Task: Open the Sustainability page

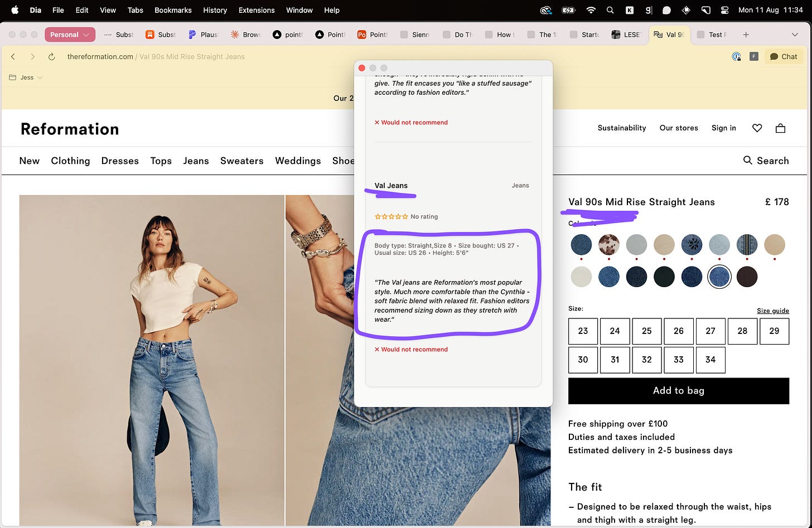Action: [621, 128]
